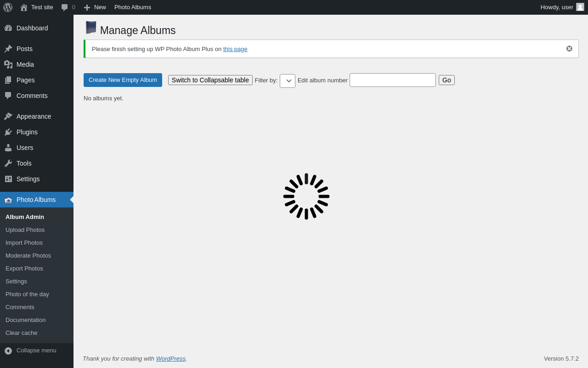Open Export Photos submenu item
The height and width of the screenshot is (368, 588).
[24, 269]
